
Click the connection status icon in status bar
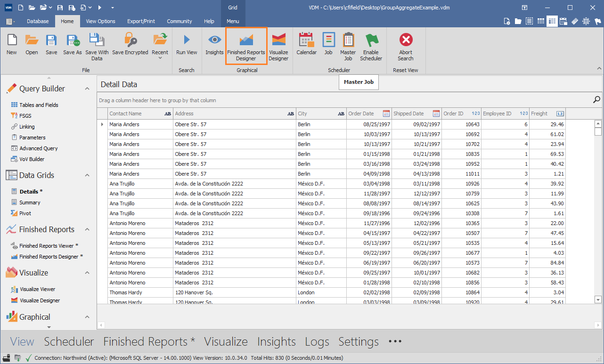[x=28, y=358]
